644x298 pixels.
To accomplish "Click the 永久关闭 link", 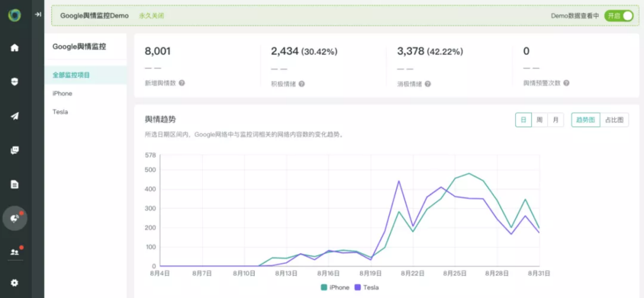I will pos(151,16).
